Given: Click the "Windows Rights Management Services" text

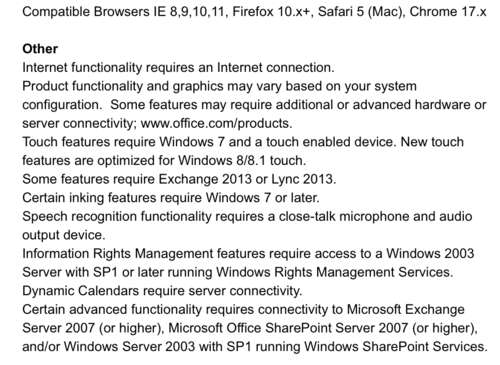Looking at the screenshot, I should pyautogui.click(x=334, y=272).
